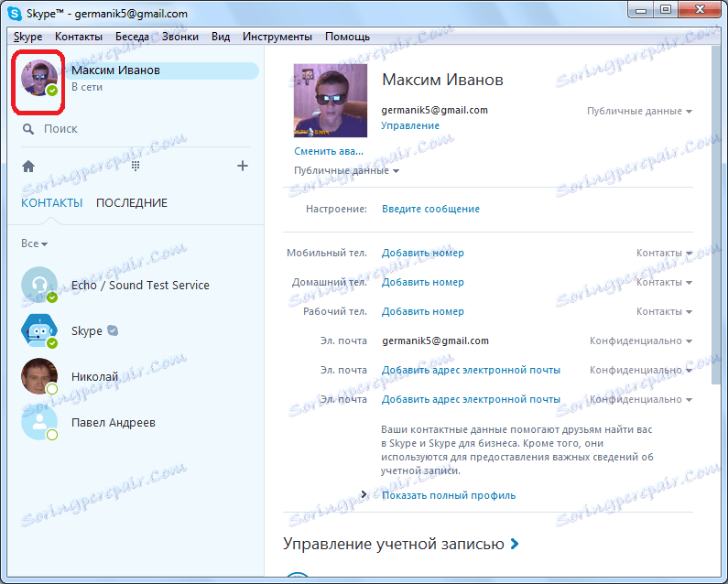Expand Показать полный профиль chevron

364,494
